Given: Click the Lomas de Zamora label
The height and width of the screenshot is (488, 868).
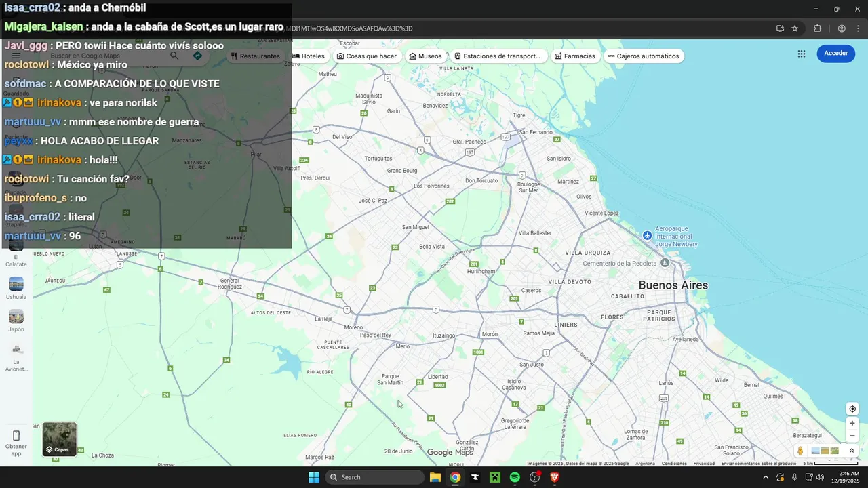Looking at the screenshot, I should [635, 434].
